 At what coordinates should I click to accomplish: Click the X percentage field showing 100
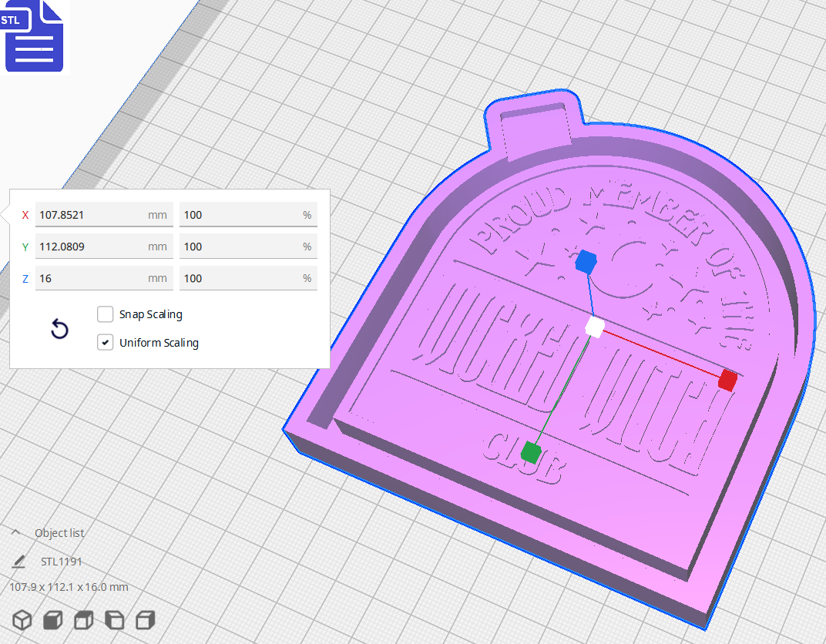coord(248,214)
